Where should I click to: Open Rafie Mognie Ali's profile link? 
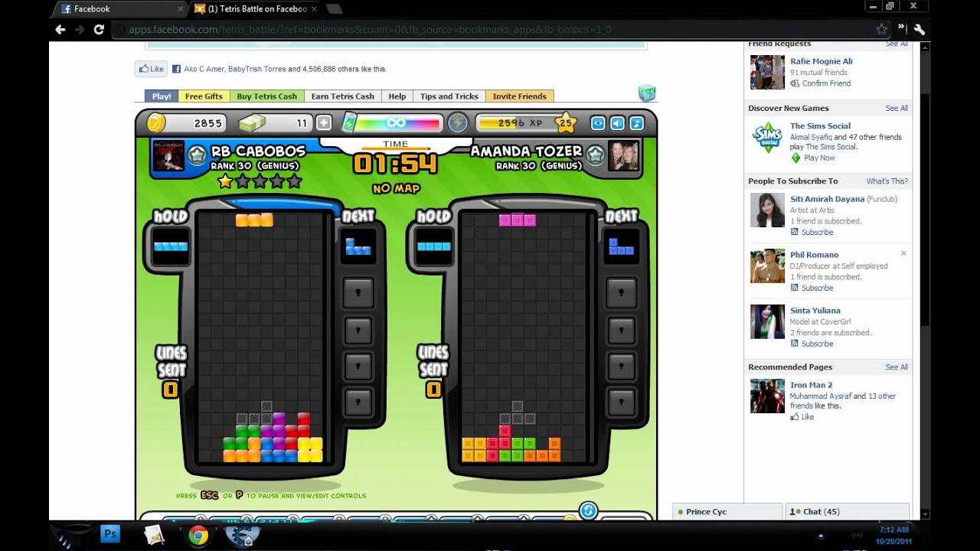pyautogui.click(x=821, y=61)
